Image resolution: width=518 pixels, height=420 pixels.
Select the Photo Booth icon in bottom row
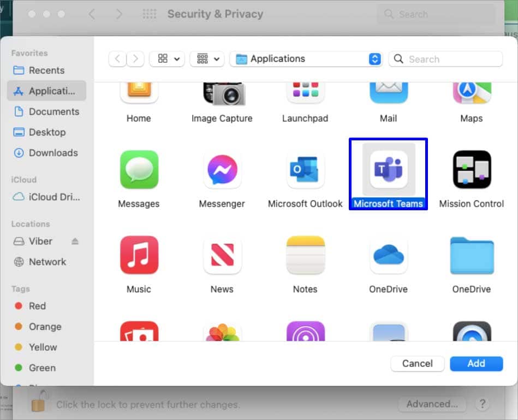tap(139, 331)
